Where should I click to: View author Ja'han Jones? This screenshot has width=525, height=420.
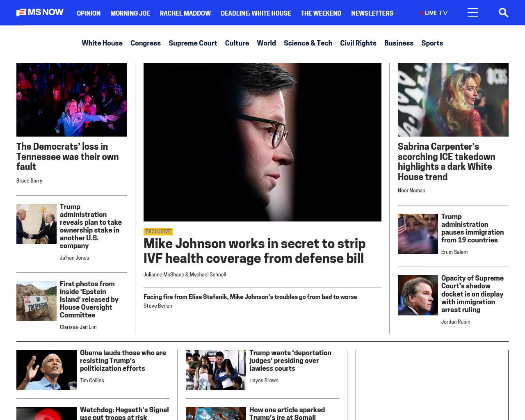tap(74, 258)
